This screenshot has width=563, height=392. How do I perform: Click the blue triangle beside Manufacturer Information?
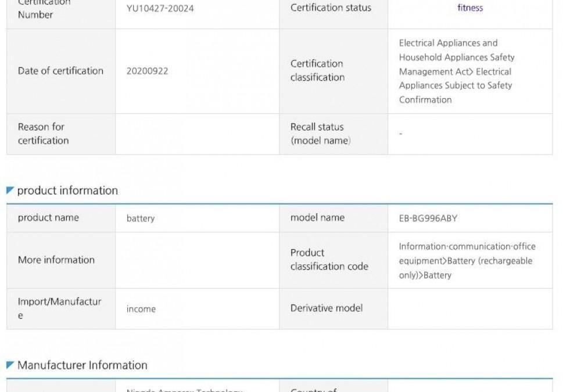[x=10, y=365]
